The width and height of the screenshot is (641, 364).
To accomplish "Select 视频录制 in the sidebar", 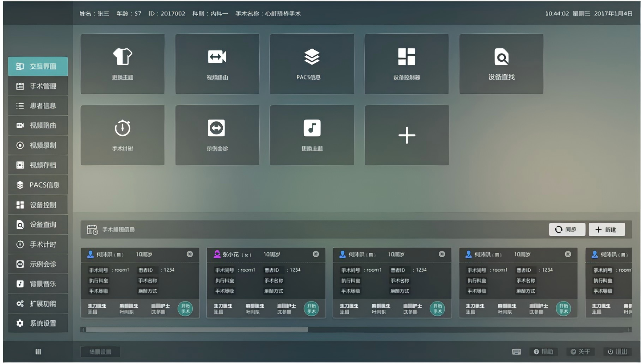I will point(38,145).
